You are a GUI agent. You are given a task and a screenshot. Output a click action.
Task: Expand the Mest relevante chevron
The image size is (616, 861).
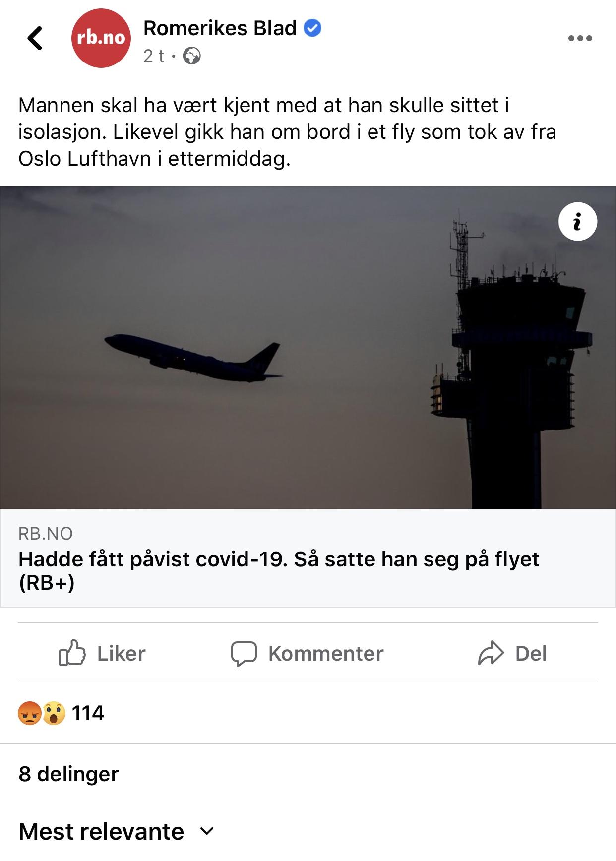[207, 831]
